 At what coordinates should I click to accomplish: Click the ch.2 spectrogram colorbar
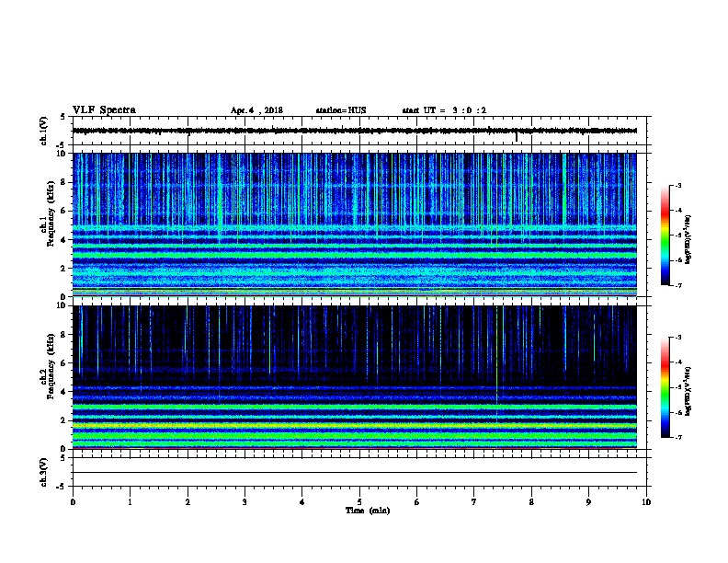[665, 387]
